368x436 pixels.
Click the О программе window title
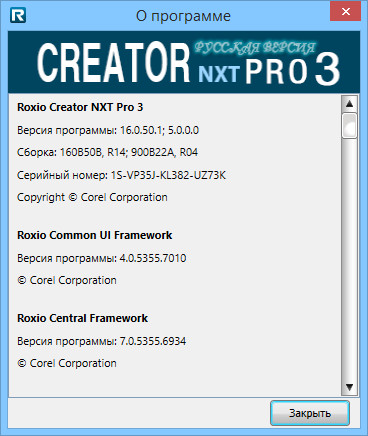pyautogui.click(x=183, y=16)
